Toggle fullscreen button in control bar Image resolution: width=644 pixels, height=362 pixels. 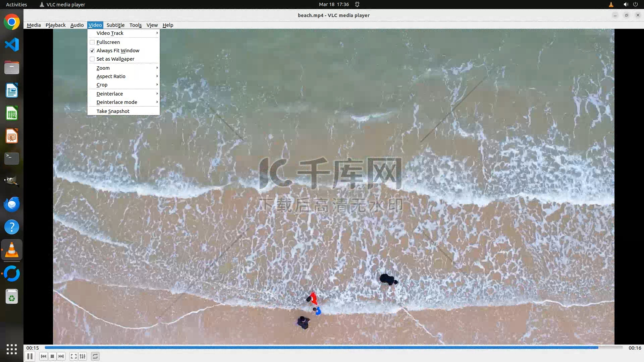coord(73,356)
